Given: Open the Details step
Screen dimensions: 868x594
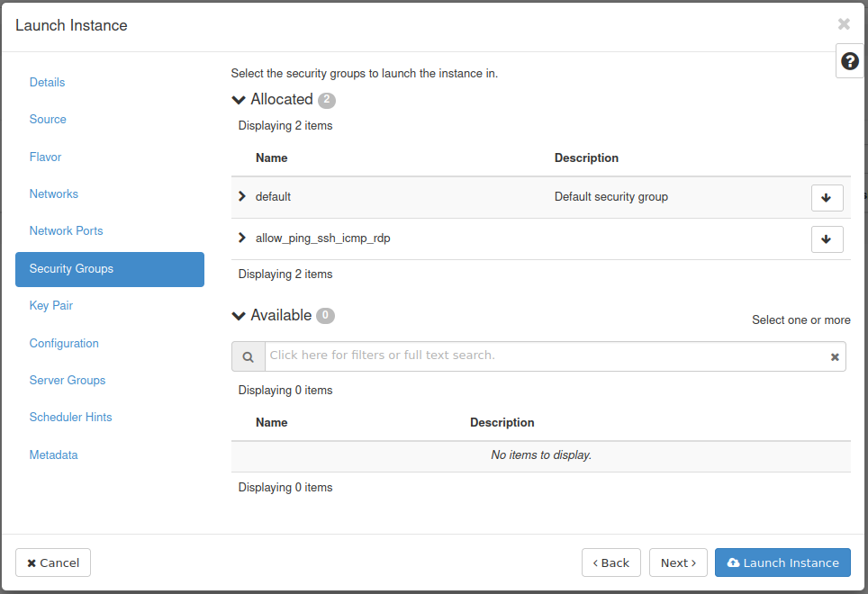Looking at the screenshot, I should tap(48, 82).
